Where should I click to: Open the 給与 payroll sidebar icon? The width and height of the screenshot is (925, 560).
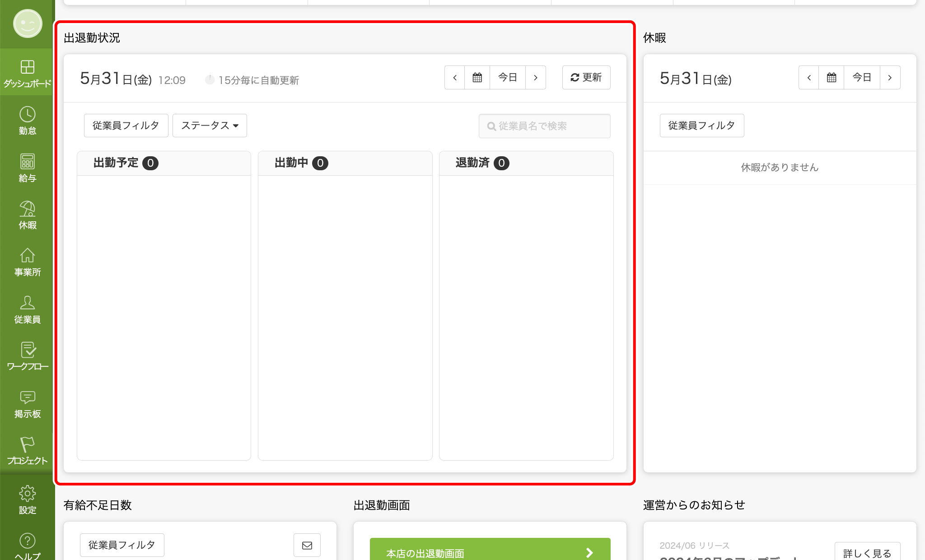click(x=27, y=168)
